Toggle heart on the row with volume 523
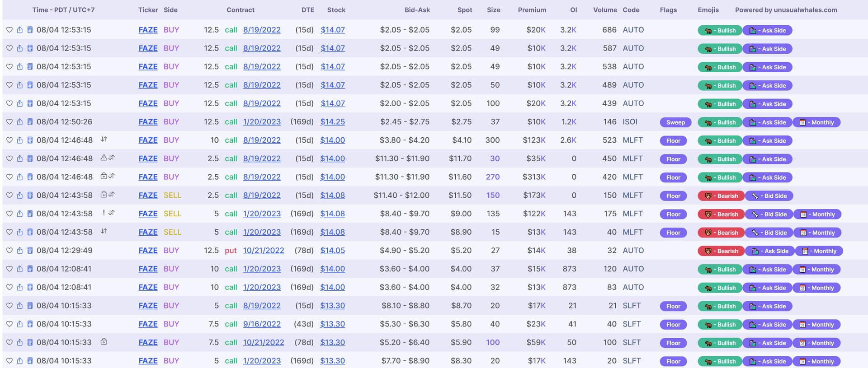Screen dimensions: 868x368 [9, 140]
